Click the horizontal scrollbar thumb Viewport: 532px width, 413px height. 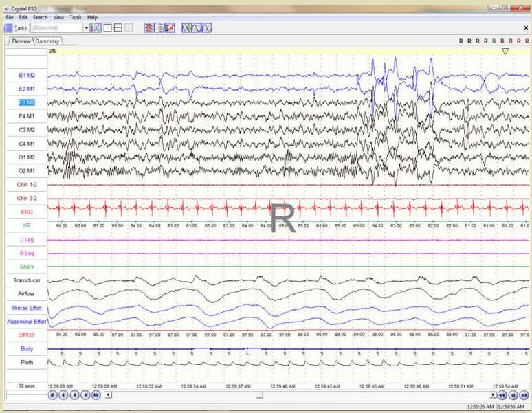(x=259, y=395)
